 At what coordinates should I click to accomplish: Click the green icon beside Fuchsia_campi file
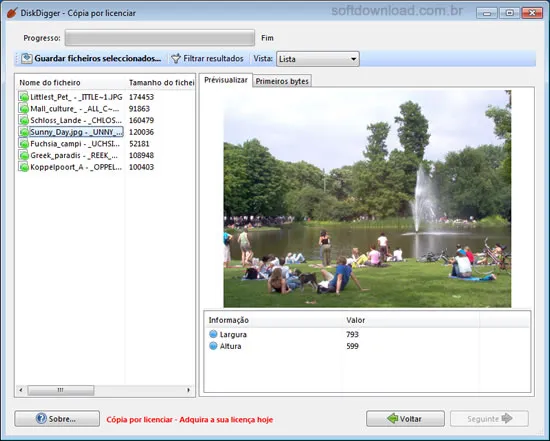pos(24,144)
